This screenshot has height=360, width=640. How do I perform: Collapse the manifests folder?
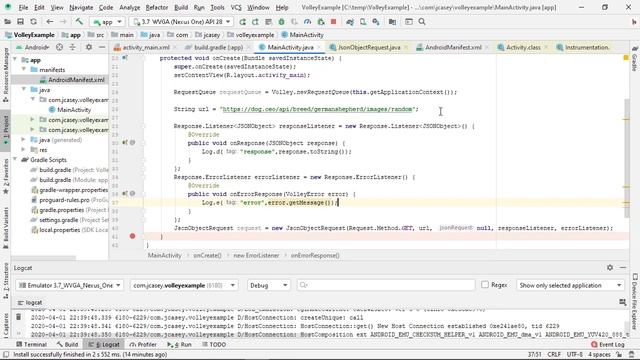pos(24,69)
